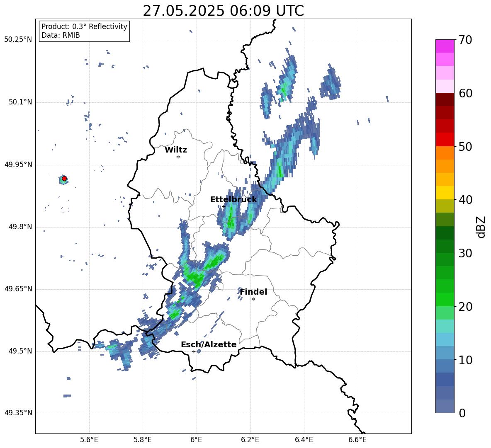Click the Esch/Alzette city label
This screenshot has height=448, width=491.
pyautogui.click(x=209, y=344)
